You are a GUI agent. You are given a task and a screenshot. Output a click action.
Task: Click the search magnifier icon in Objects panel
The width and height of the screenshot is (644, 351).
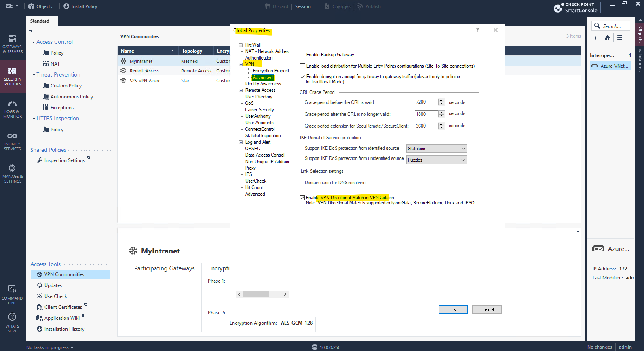597,26
